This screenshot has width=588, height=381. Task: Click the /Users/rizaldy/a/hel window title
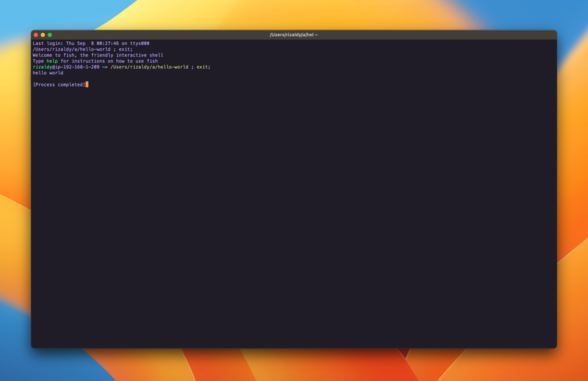(x=293, y=35)
